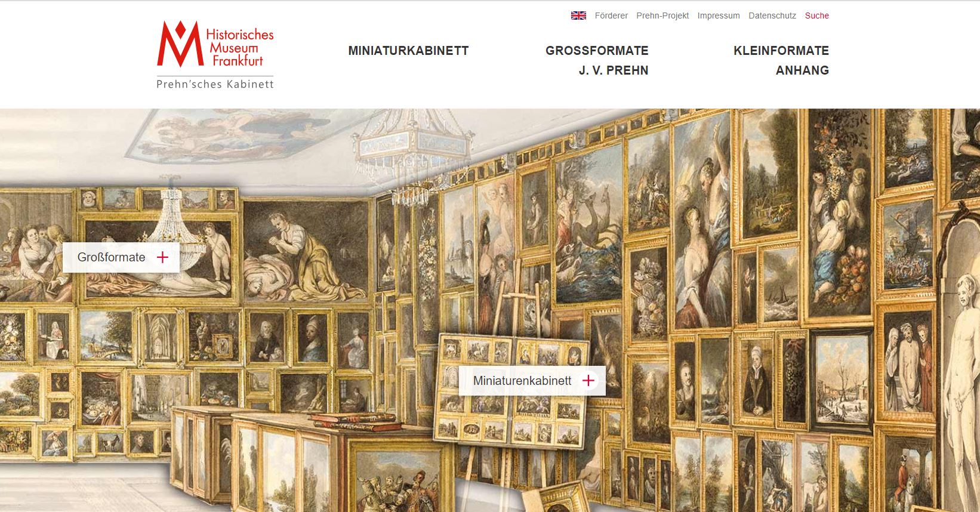
Task: Open the Datenschutz page
Action: (x=772, y=16)
